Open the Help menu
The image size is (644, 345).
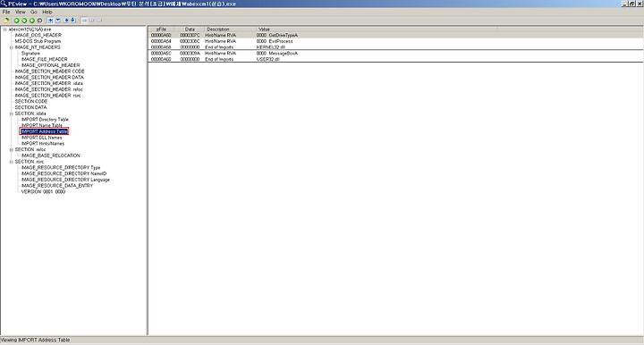click(47, 12)
